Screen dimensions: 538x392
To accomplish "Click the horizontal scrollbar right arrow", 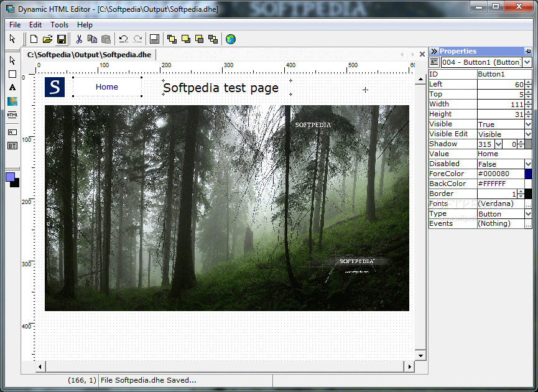I will click(x=409, y=366).
